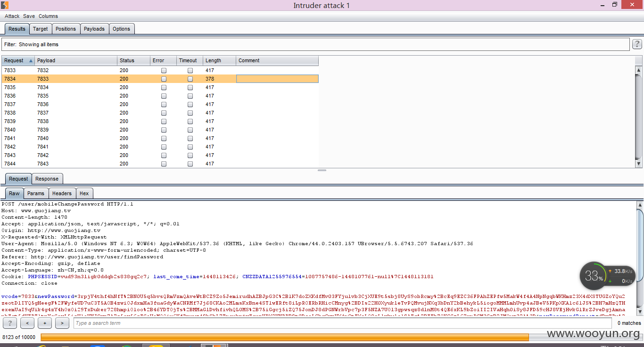Click the Comment cell of request 7834
This screenshot has height=347, width=644.
point(277,79)
